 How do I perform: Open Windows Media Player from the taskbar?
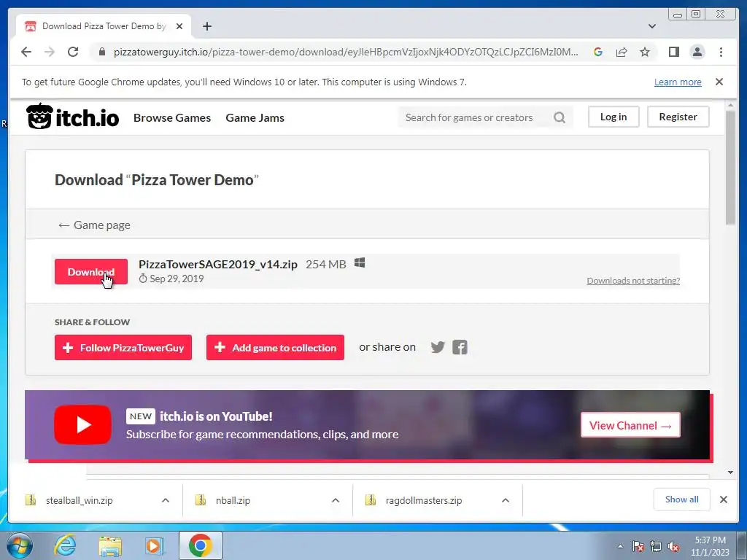pyautogui.click(x=154, y=545)
